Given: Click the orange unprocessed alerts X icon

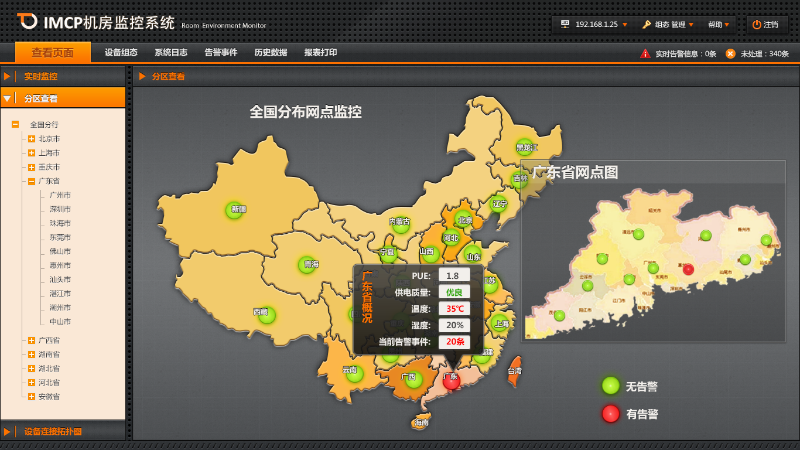Looking at the screenshot, I should pos(730,53).
